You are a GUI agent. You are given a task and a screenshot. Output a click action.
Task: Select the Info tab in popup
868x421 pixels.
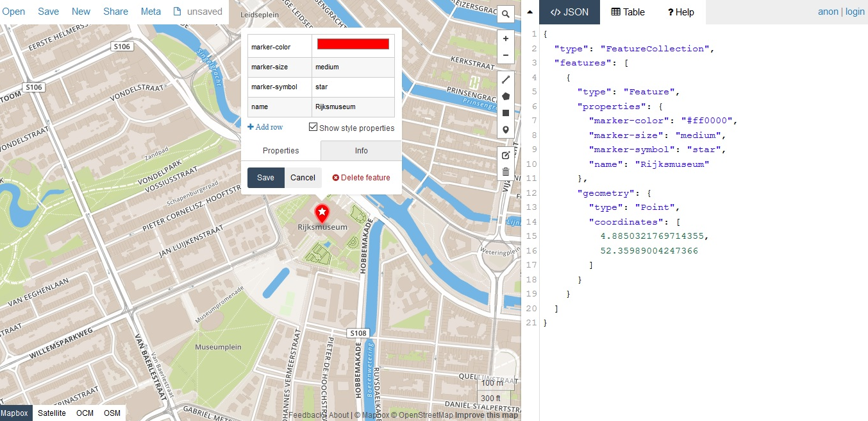362,151
